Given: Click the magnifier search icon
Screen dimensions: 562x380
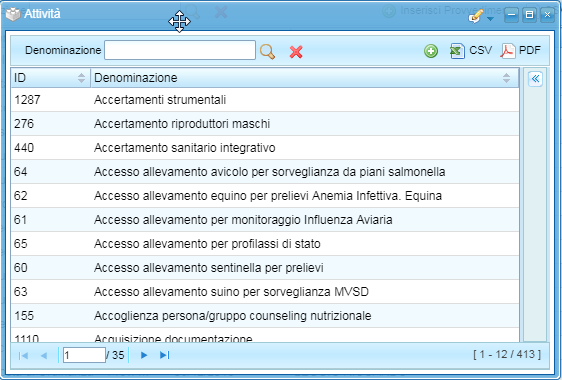Looking at the screenshot, I should pyautogui.click(x=267, y=52).
